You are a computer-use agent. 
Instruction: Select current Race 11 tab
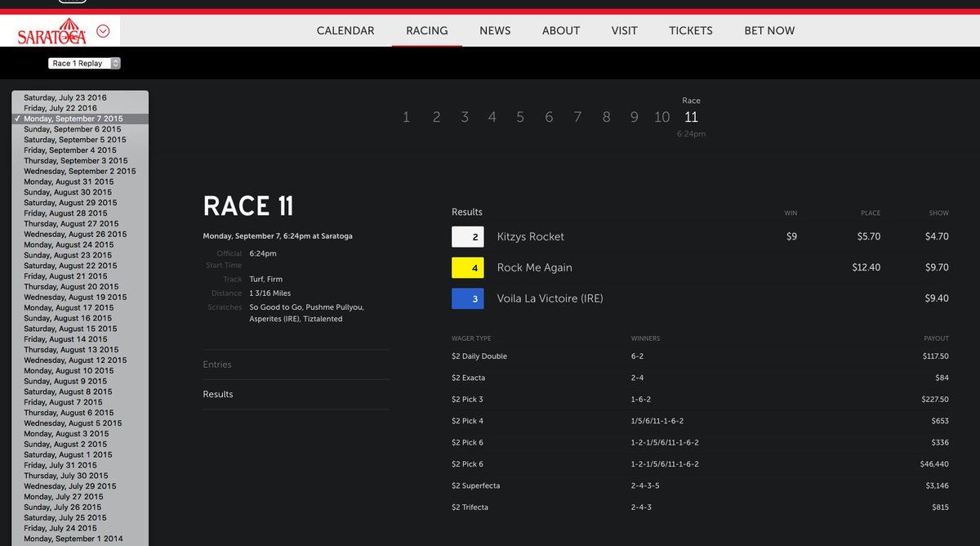691,117
